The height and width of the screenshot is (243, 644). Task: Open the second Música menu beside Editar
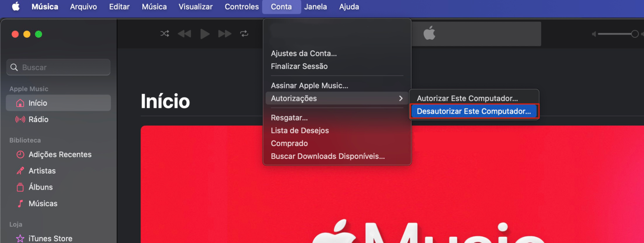(x=154, y=6)
